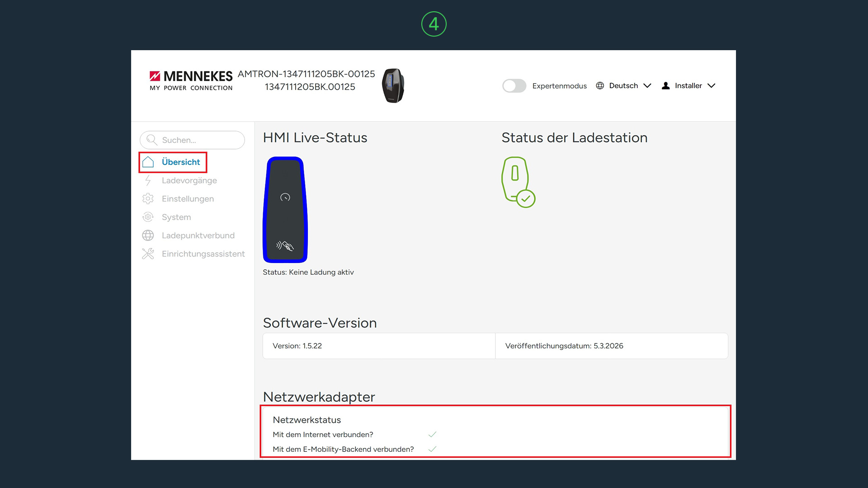Click 'Mit dem Internet verbunden?' text

pos(323,435)
